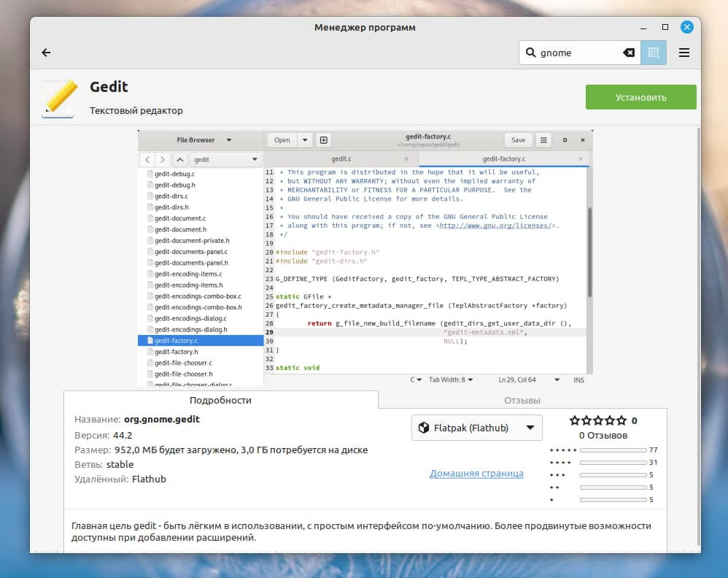Viewport: 728px width, 578px height.
Task: Click the branch value stable
Action: click(x=120, y=464)
